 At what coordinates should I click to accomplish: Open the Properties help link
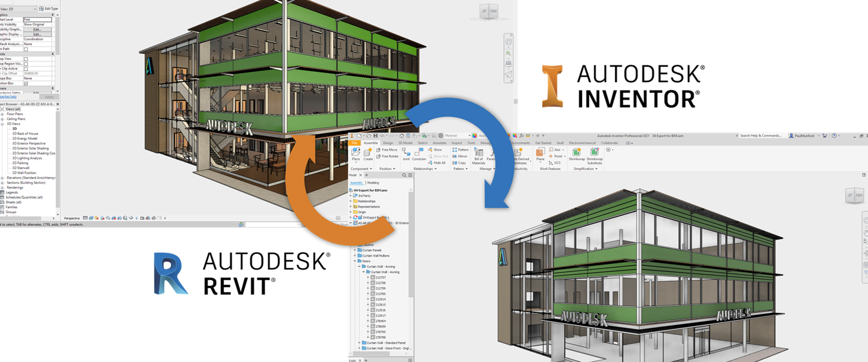8,96
